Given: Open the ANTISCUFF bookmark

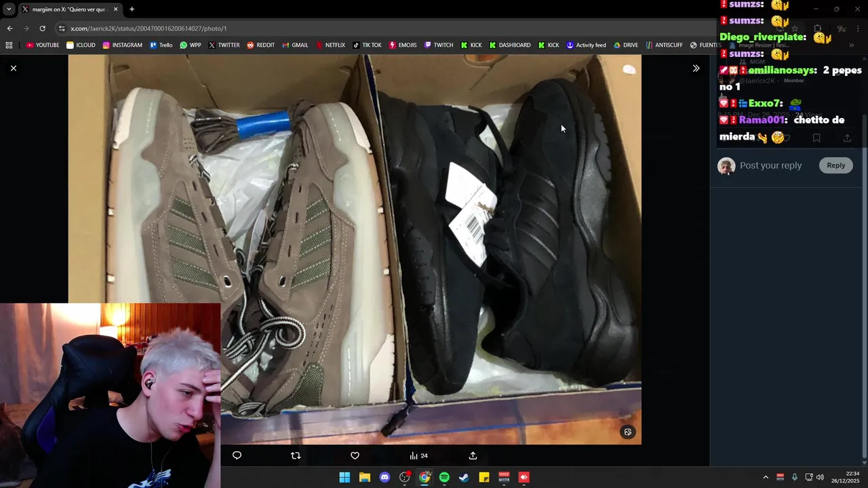Looking at the screenshot, I should pyautogui.click(x=664, y=45).
